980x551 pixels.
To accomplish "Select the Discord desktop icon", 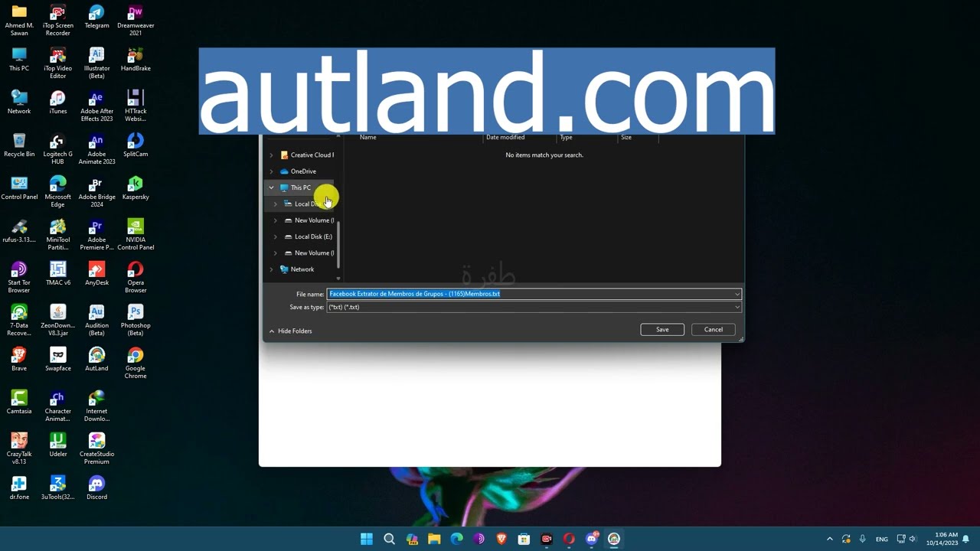I will (x=96, y=488).
